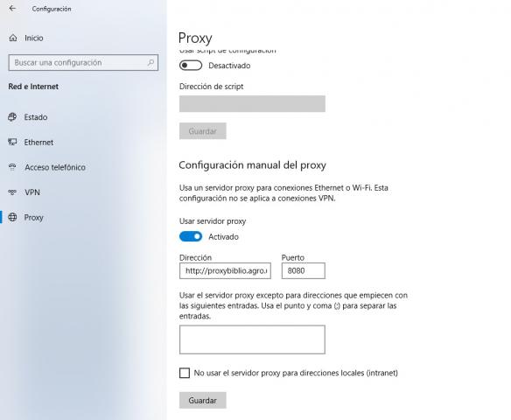Click the disabled script Guardar button
Screen dimensions: 511x420
tap(203, 131)
